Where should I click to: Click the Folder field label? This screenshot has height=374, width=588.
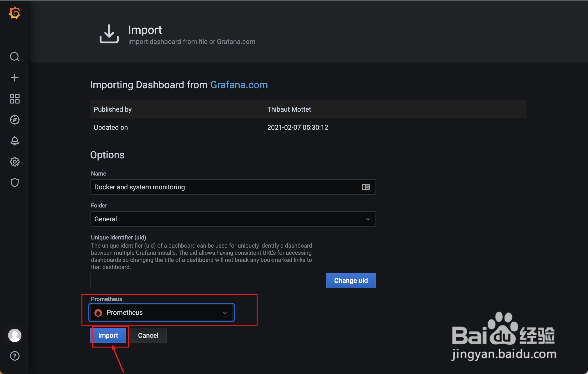(99, 205)
